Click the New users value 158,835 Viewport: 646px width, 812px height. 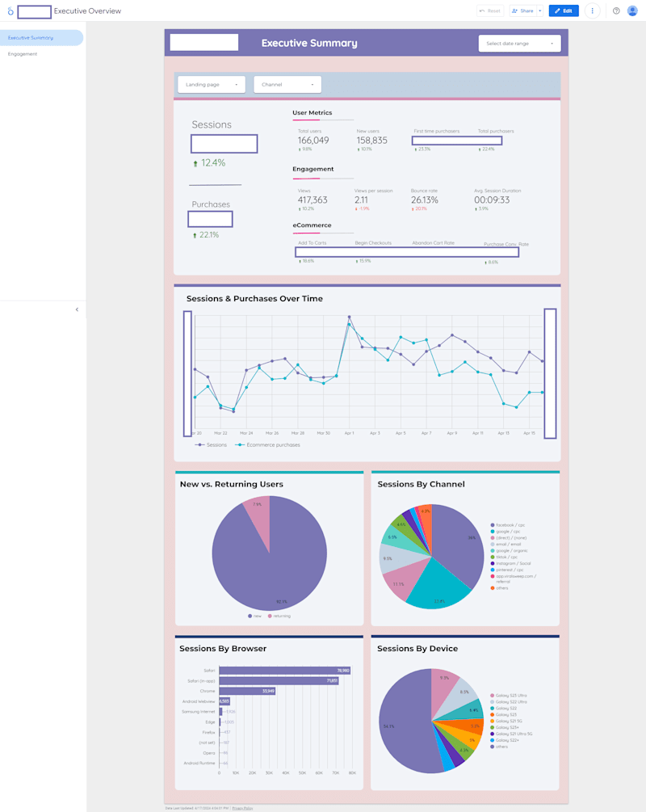371,141
